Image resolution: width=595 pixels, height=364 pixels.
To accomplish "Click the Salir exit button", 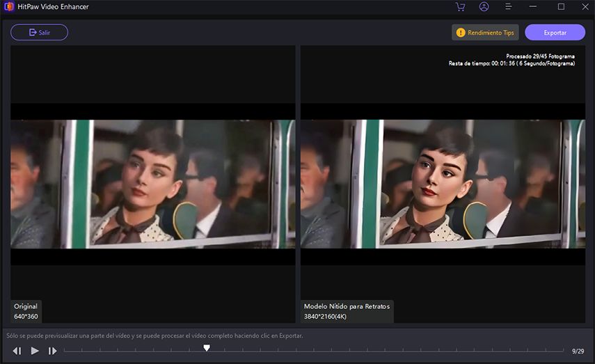I will pos(39,33).
